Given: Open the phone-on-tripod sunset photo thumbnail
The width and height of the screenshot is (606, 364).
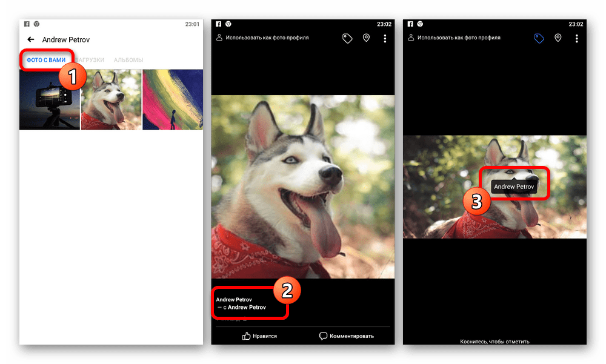Looking at the screenshot, I should coord(50,99).
